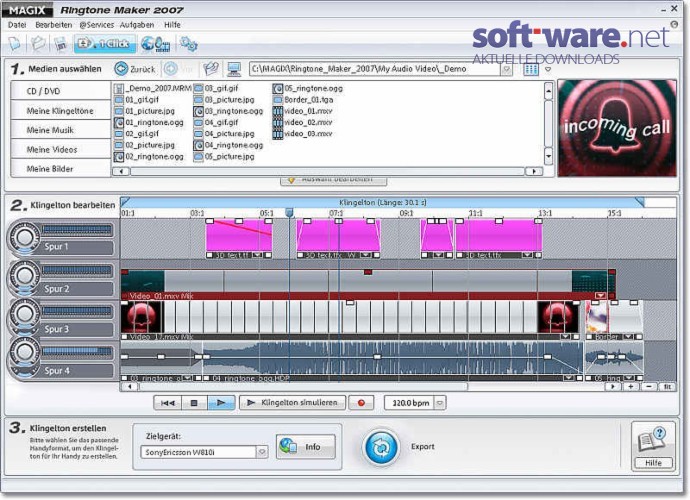Activate the 1Click wizard button
The width and height of the screenshot is (690, 500).
[105, 44]
